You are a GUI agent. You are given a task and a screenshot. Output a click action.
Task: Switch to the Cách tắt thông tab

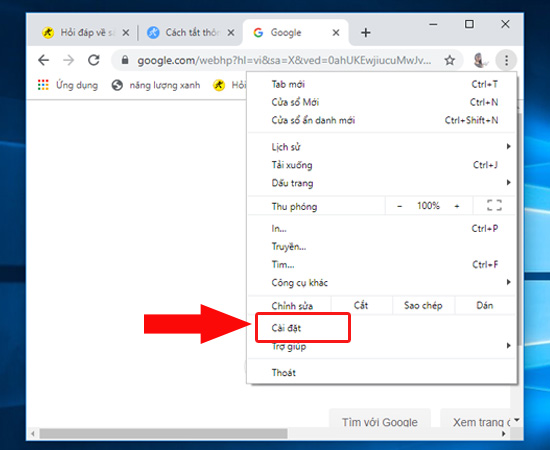point(190,33)
